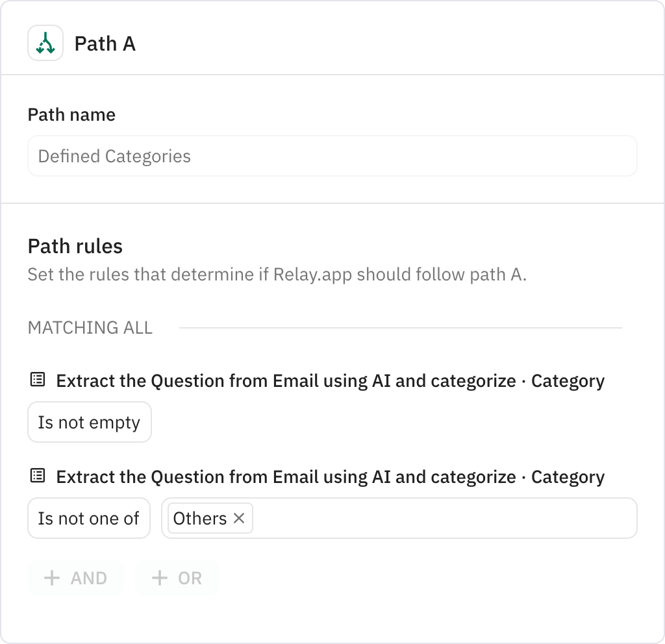Click the path rules description text
The width and height of the screenshot is (665, 644).
click(x=277, y=274)
